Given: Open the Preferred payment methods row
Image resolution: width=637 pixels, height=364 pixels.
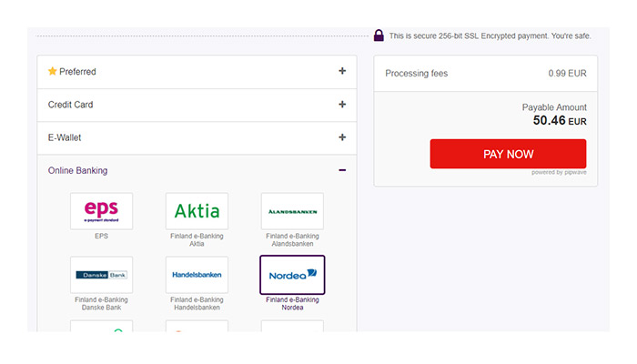Looking at the screenshot, I should click(x=197, y=72).
